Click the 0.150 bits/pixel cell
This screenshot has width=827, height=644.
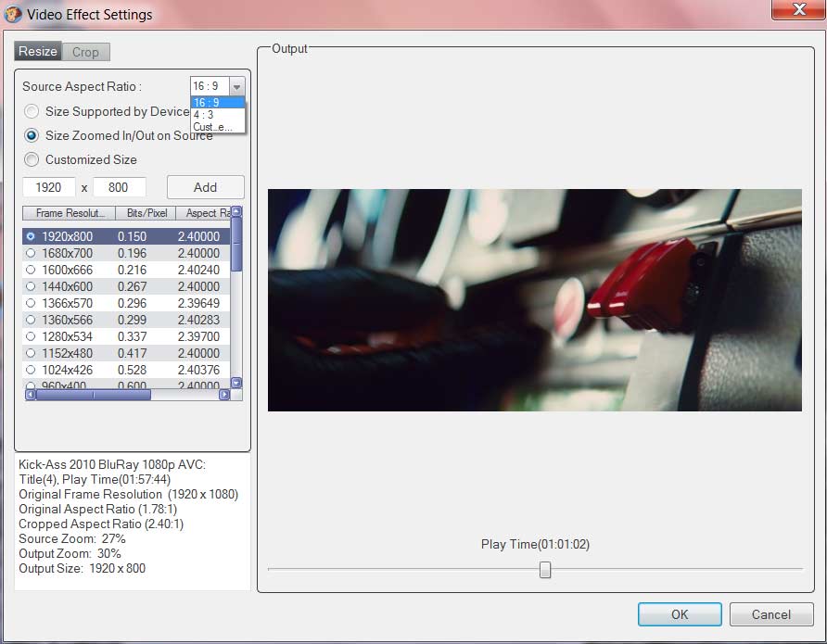click(132, 236)
